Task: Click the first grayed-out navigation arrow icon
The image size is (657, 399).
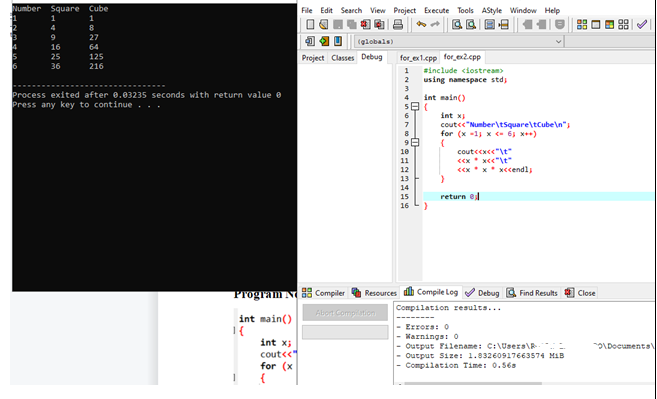Action: tap(528, 24)
